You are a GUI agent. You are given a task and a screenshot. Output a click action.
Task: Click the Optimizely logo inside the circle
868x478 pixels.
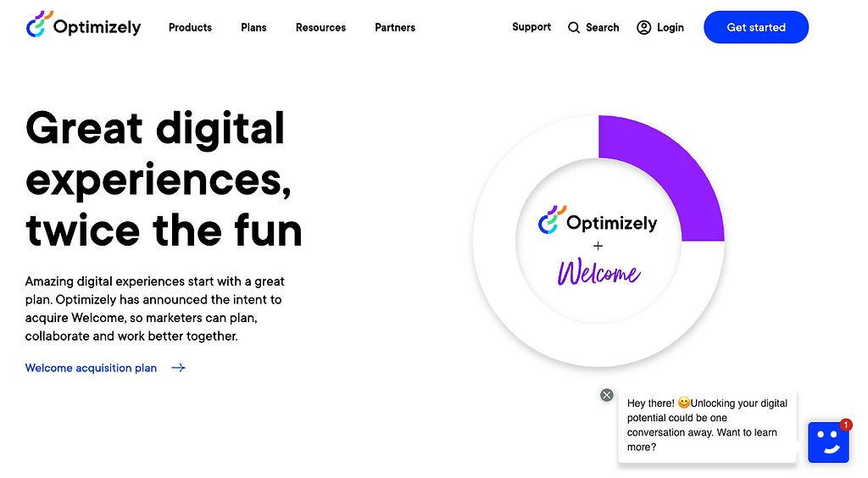tap(598, 220)
